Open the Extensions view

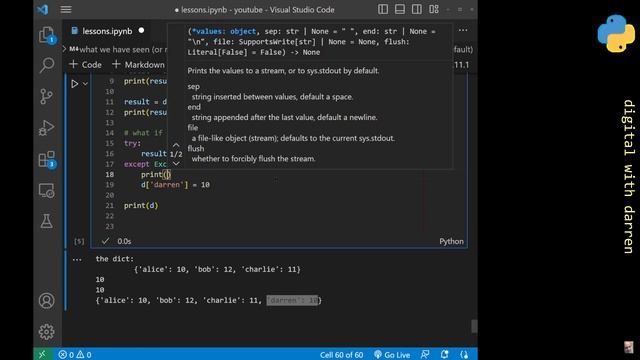(47, 159)
